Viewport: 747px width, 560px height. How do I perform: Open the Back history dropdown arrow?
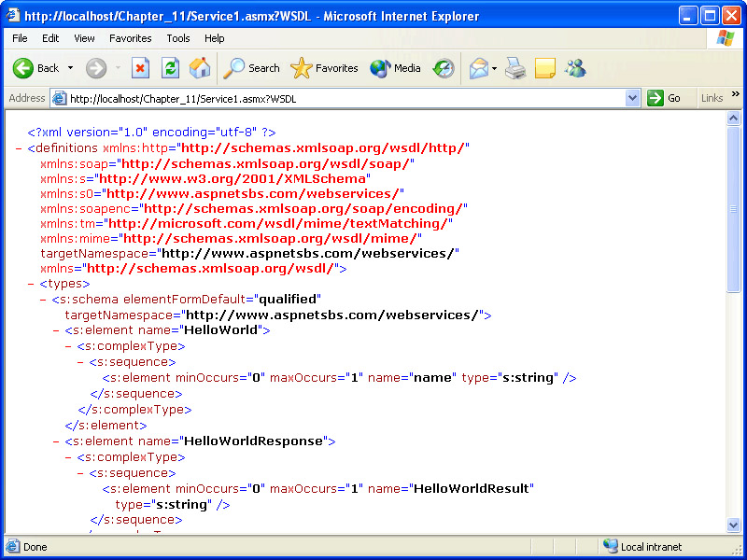click(x=71, y=68)
